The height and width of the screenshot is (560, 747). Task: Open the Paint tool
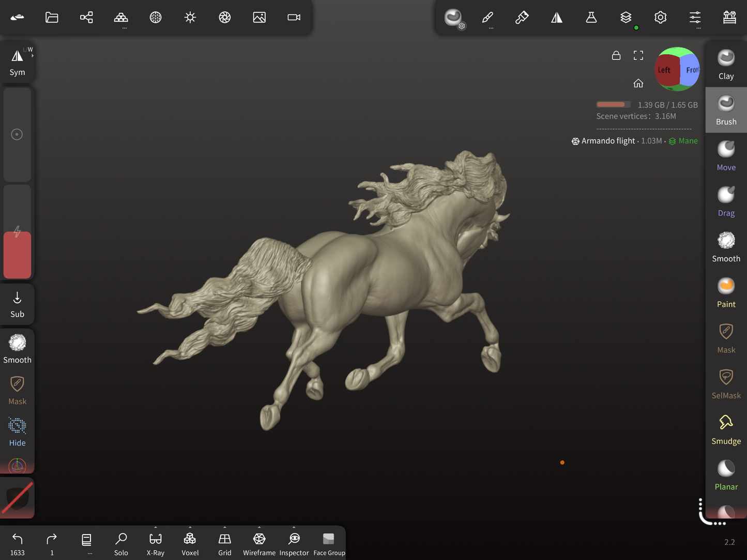[x=726, y=292]
